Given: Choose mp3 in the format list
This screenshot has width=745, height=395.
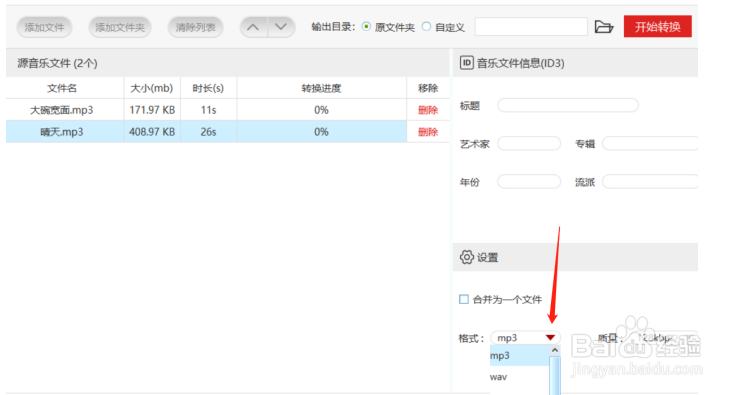Looking at the screenshot, I should point(519,356).
